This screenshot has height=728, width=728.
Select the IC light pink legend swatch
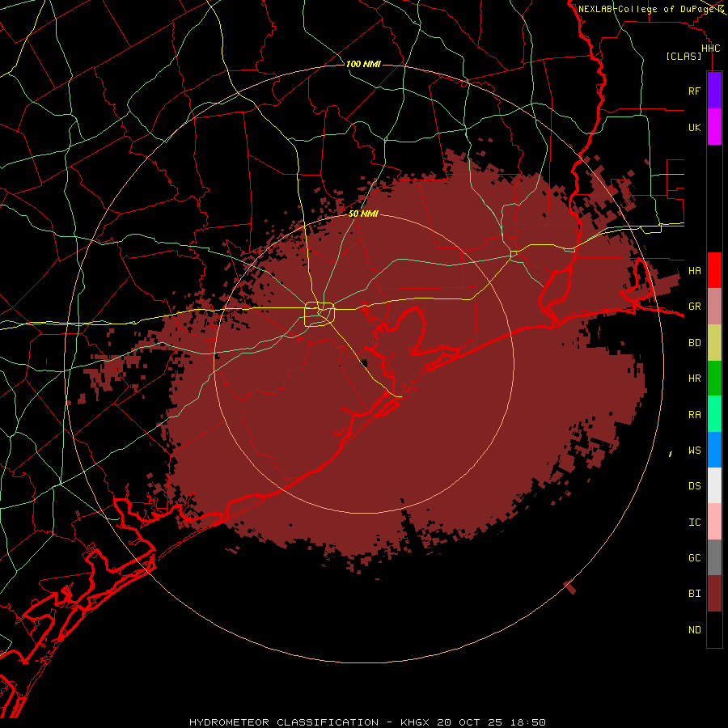714,522
